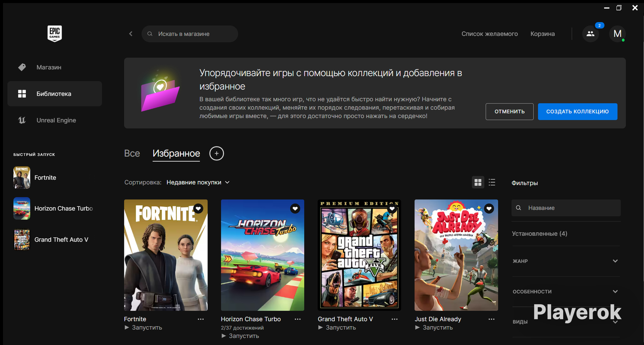Click the Fortnite quick launch icon

[x=22, y=178]
